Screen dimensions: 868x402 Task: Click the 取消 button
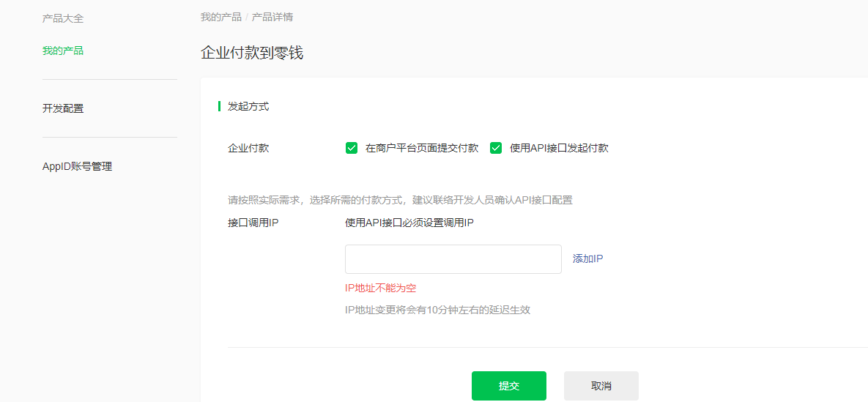click(x=601, y=386)
